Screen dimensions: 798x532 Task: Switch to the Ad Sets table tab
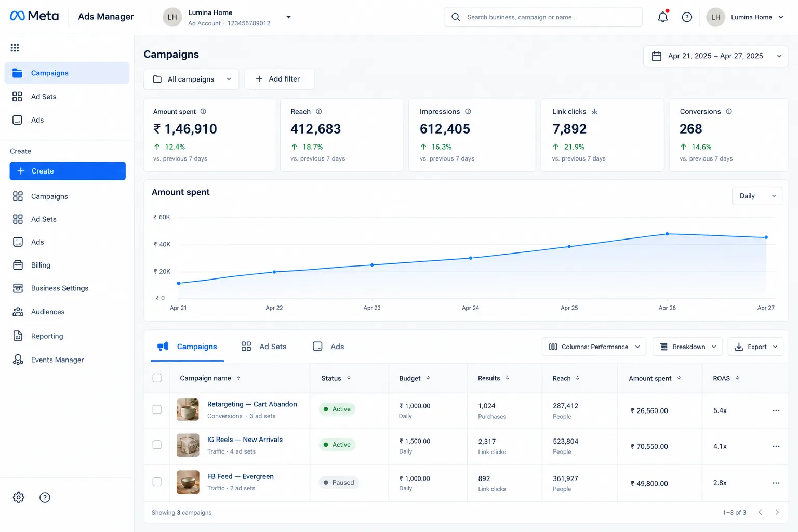(264, 347)
